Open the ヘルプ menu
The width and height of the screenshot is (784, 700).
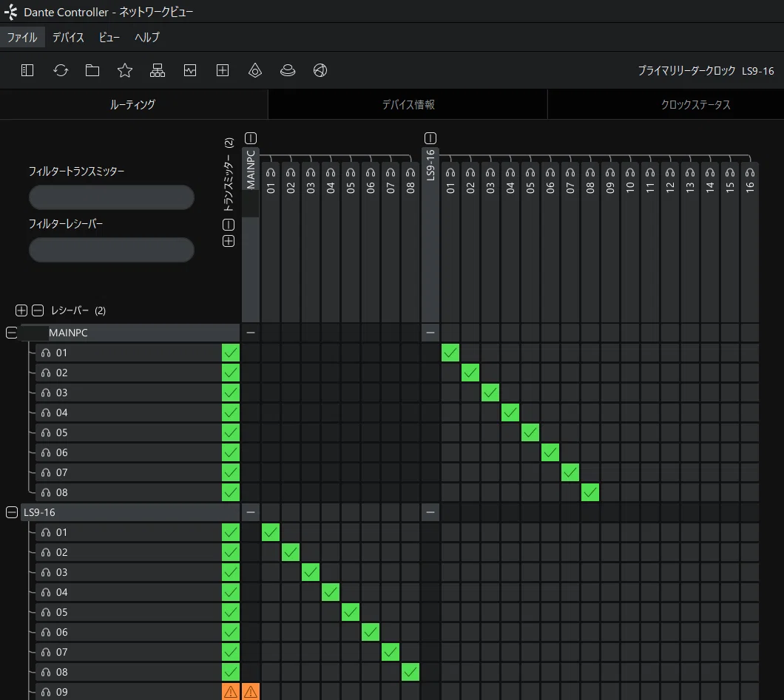[147, 38]
